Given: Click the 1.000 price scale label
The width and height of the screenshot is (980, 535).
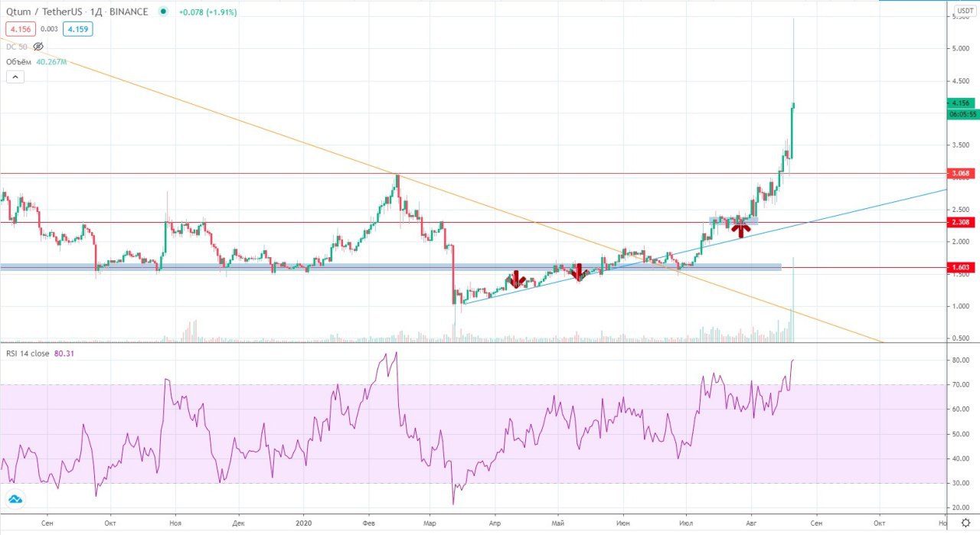Looking at the screenshot, I should click(961, 306).
